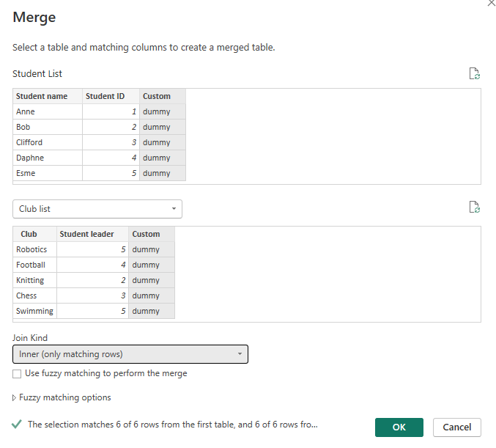Open the Club list table dropdown

[x=97, y=209]
